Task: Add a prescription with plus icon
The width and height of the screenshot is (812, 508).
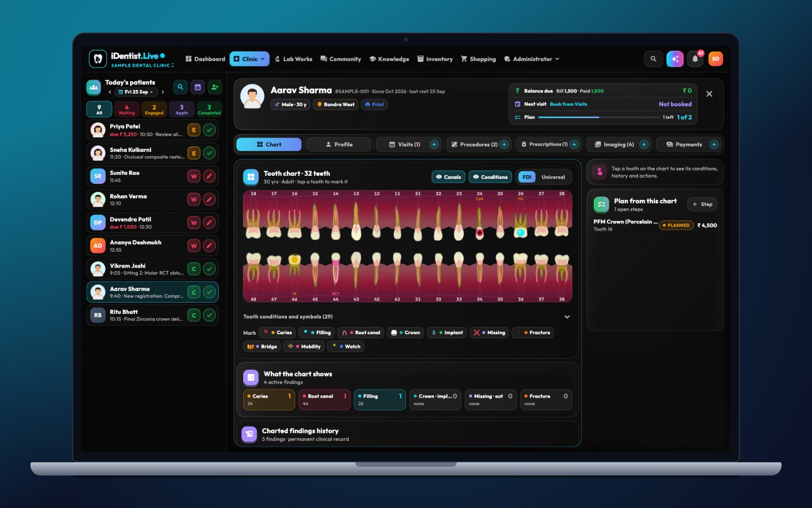Action: point(574,145)
